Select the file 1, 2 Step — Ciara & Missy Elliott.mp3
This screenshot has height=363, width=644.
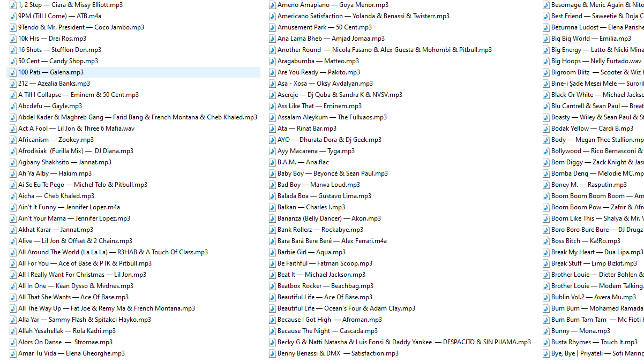coord(70,5)
